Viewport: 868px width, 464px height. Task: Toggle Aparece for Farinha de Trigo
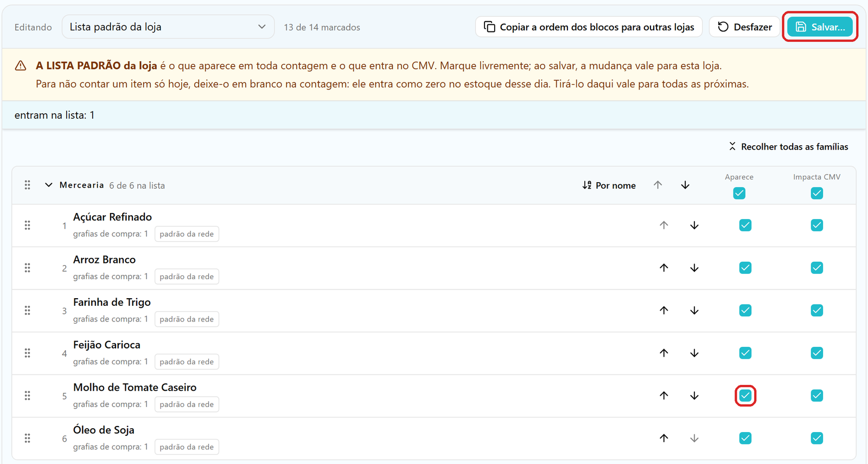coord(745,311)
